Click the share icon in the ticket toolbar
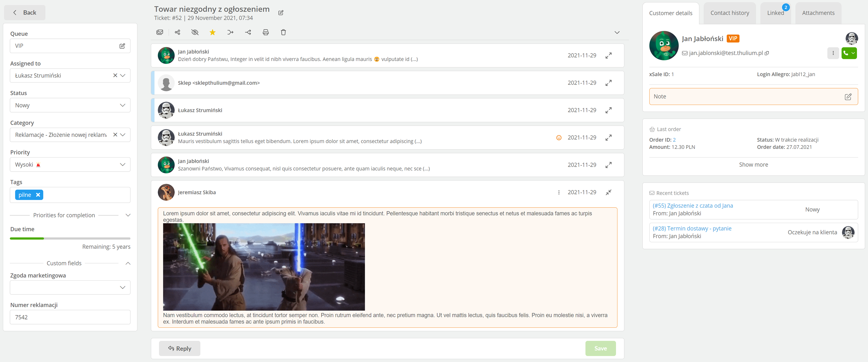The image size is (868, 362). click(177, 32)
